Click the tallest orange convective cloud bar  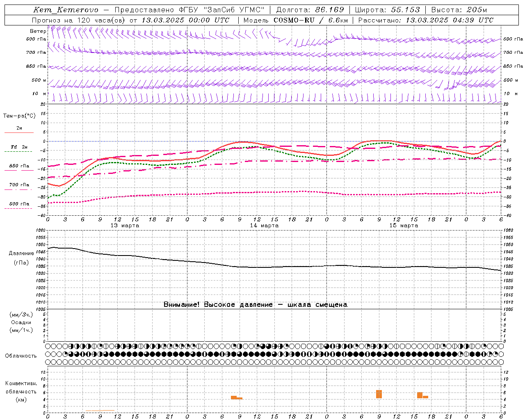coord(379,394)
